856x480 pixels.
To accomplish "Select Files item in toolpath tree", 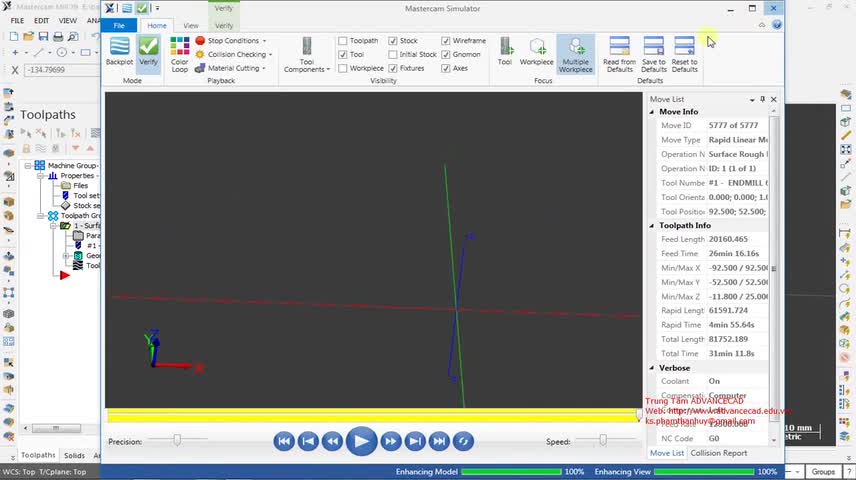I will [x=80, y=186].
